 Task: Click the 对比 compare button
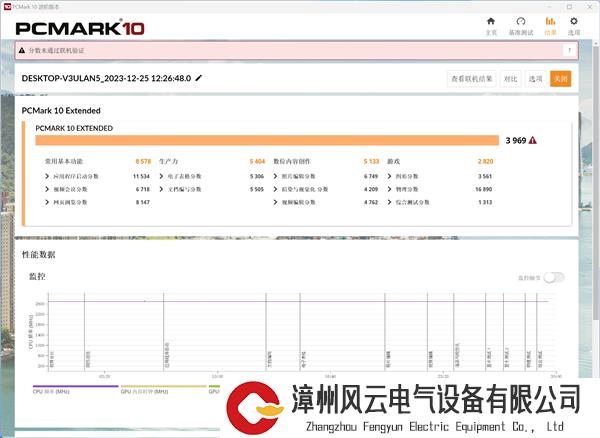pos(510,79)
